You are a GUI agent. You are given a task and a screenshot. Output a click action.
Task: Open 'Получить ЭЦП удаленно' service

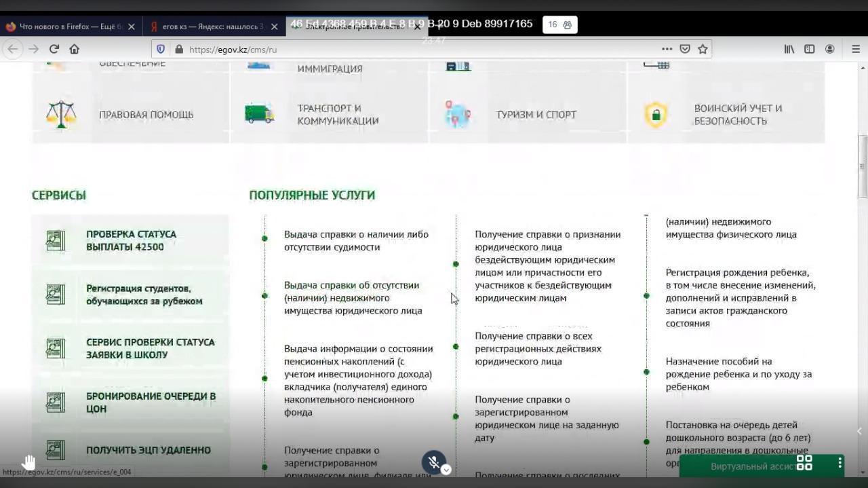[148, 450]
